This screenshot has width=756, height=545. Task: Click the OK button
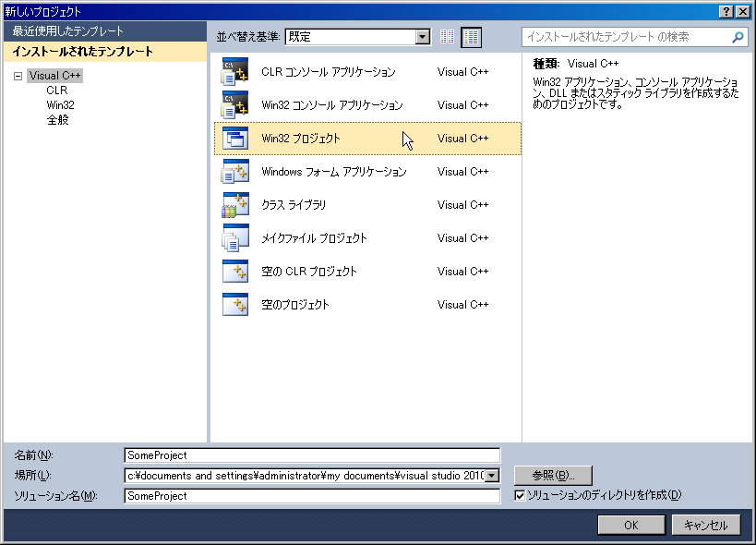point(631,524)
